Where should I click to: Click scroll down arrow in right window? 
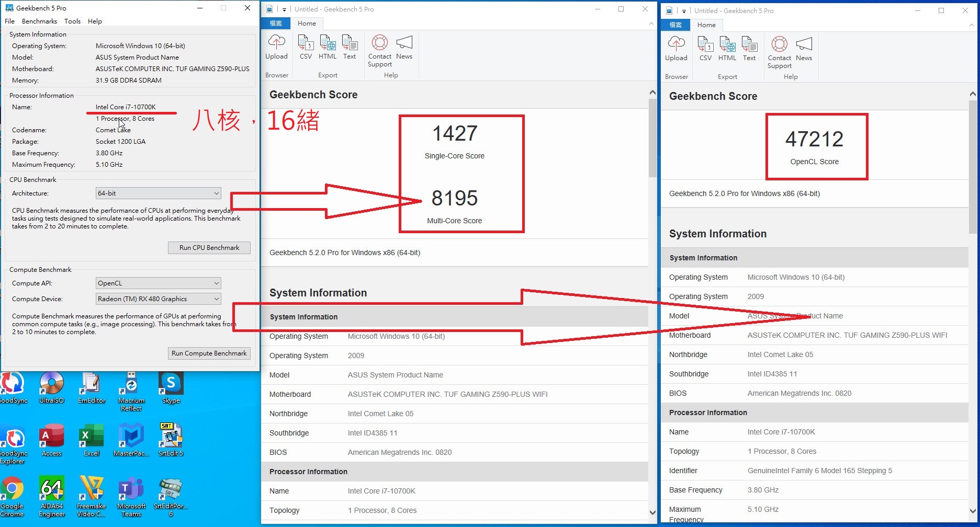click(973, 511)
